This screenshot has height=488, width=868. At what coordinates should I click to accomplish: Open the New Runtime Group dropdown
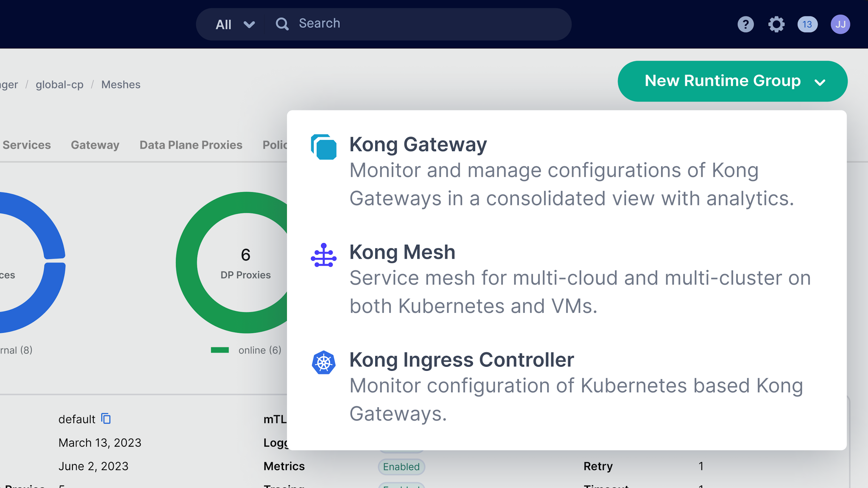(x=732, y=81)
